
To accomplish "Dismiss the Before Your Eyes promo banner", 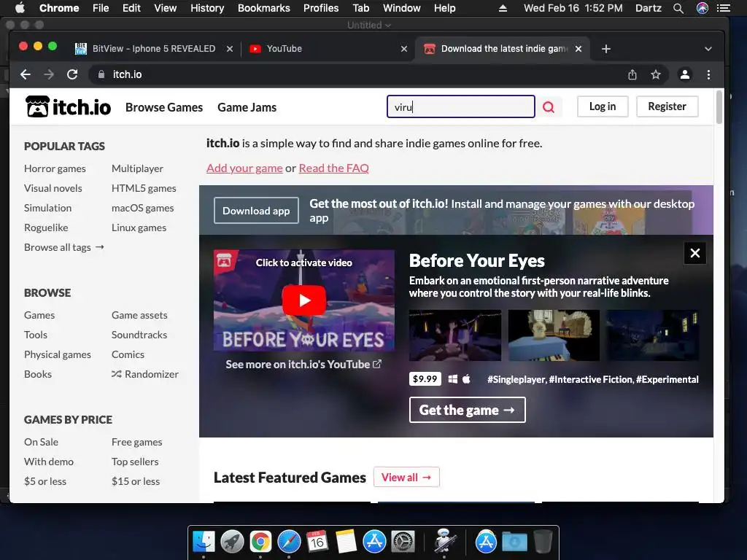I will coord(695,253).
